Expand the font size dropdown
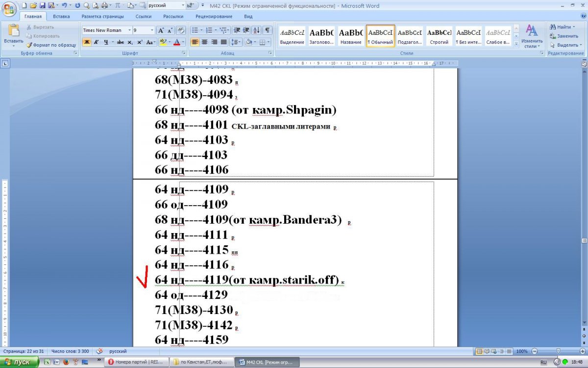 tap(152, 30)
